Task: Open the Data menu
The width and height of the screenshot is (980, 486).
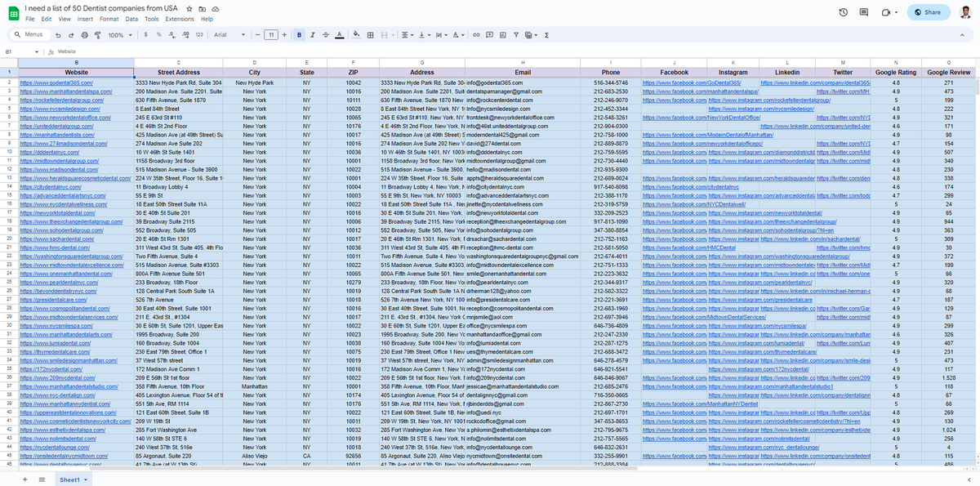Action: [131, 19]
